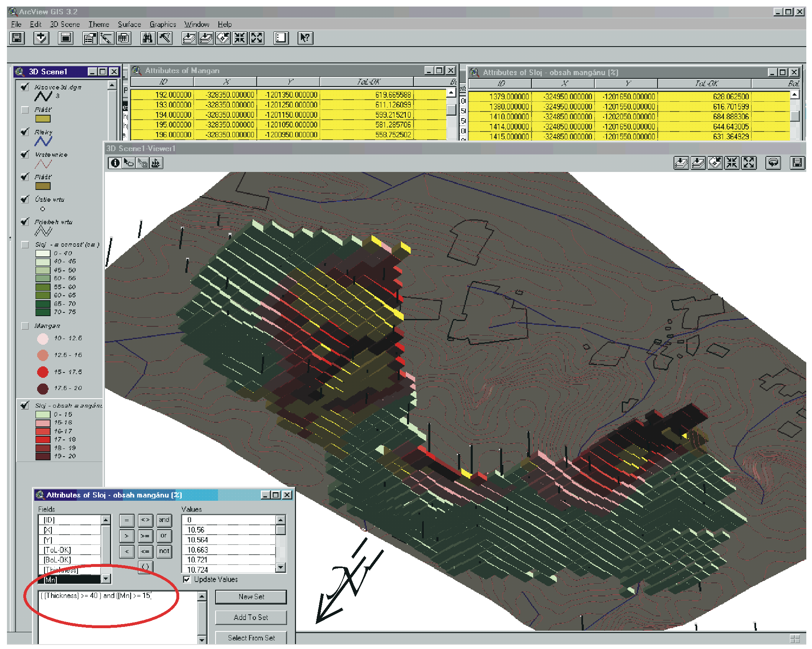Select the Navigate ship tool in viewer
The height and width of the screenshot is (649, 812).
156,163
